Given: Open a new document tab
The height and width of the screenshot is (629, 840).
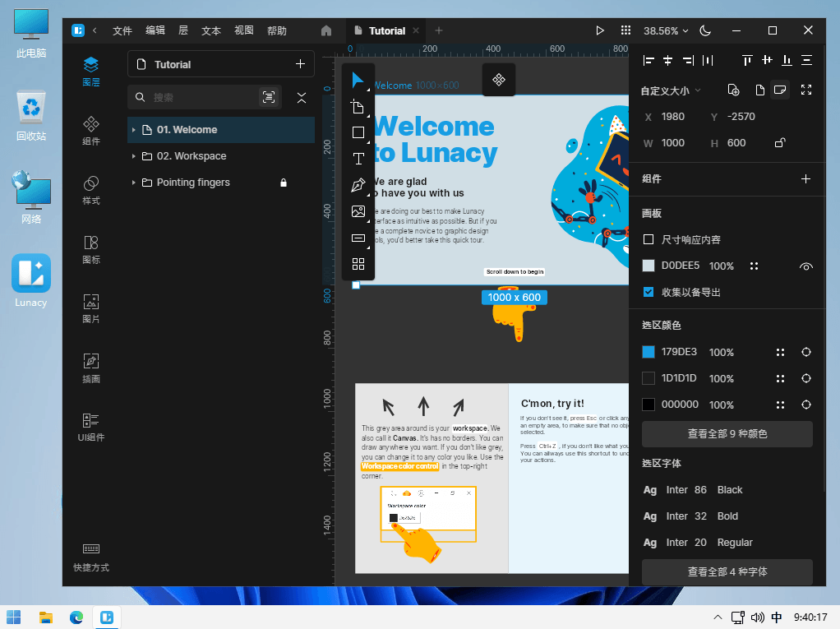Looking at the screenshot, I should click(439, 30).
